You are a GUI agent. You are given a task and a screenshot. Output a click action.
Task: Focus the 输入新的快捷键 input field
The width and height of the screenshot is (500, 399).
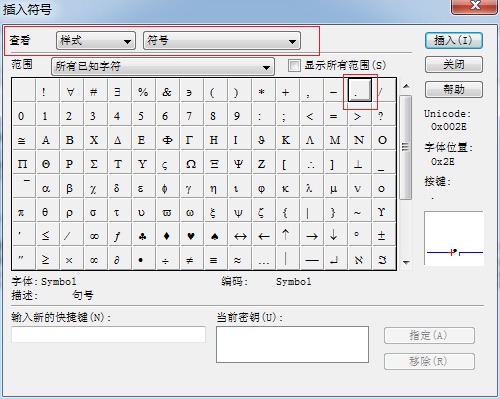[x=108, y=334]
